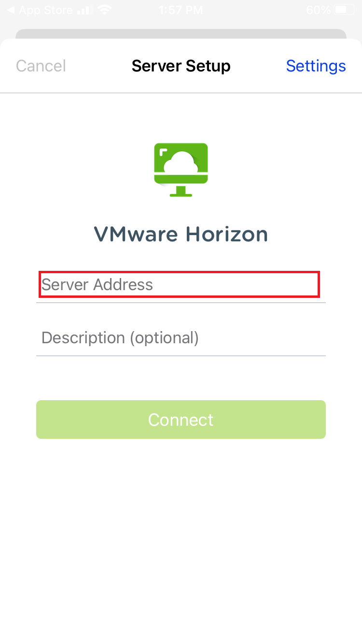Click the empty white area below Connect

181,541
